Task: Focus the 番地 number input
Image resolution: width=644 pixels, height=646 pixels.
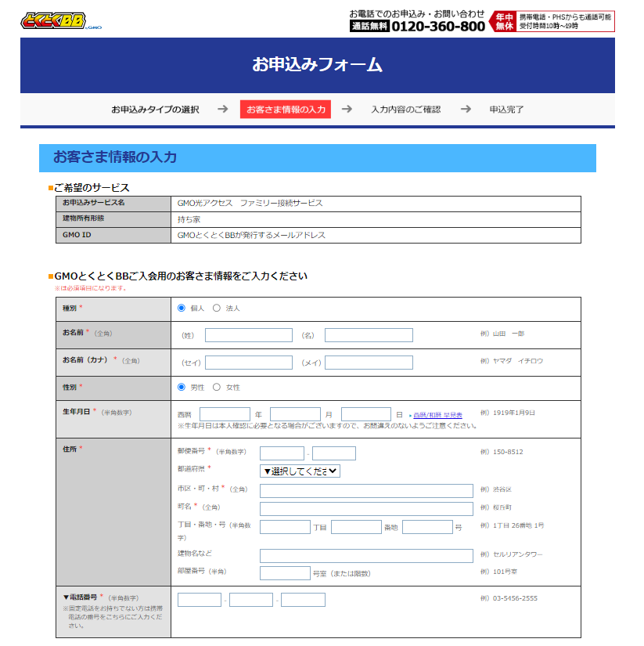Action: click(356, 527)
